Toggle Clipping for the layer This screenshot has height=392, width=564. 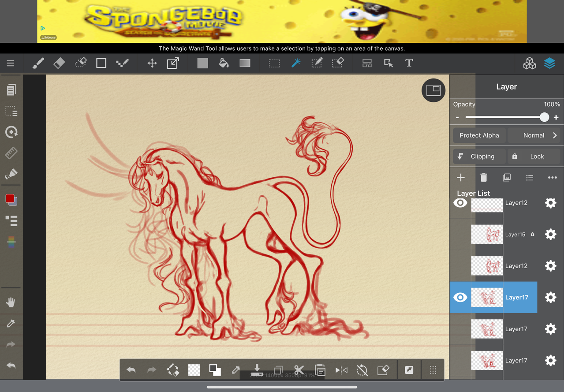(x=479, y=157)
